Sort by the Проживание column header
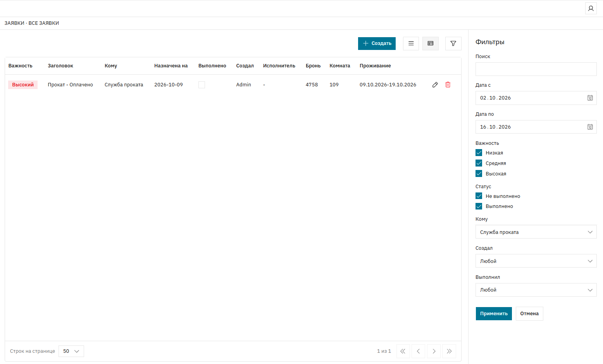The image size is (603, 364). click(375, 66)
